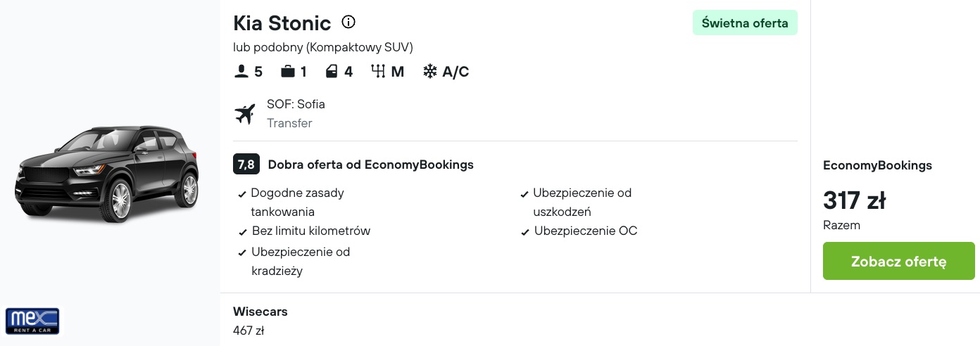Select the Świetna oferta badge

[x=745, y=23]
